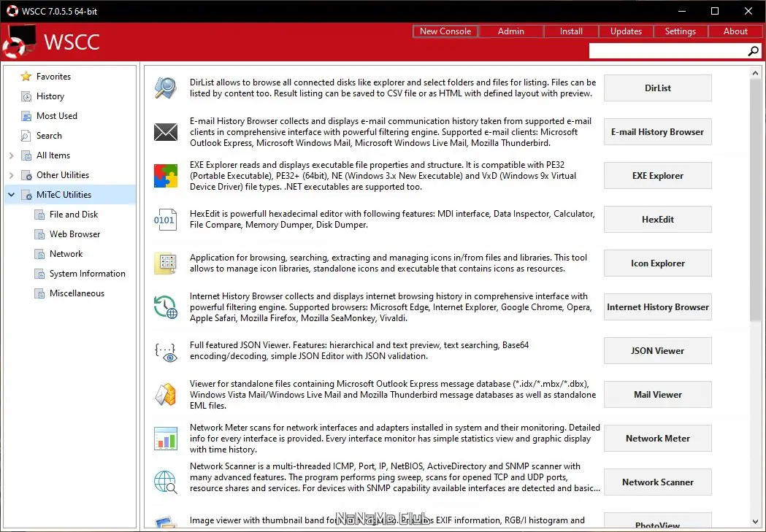The height and width of the screenshot is (532, 766).
Task: Click the System Information page icon
Action: click(39, 274)
